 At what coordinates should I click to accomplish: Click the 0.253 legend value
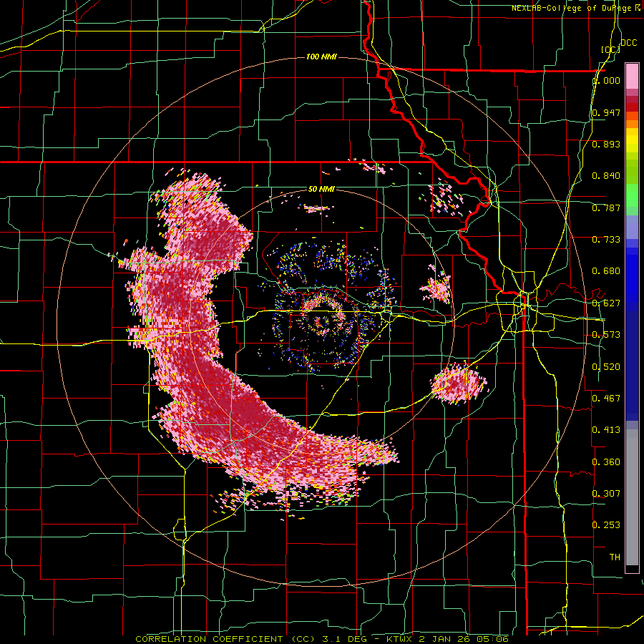[x=606, y=525]
